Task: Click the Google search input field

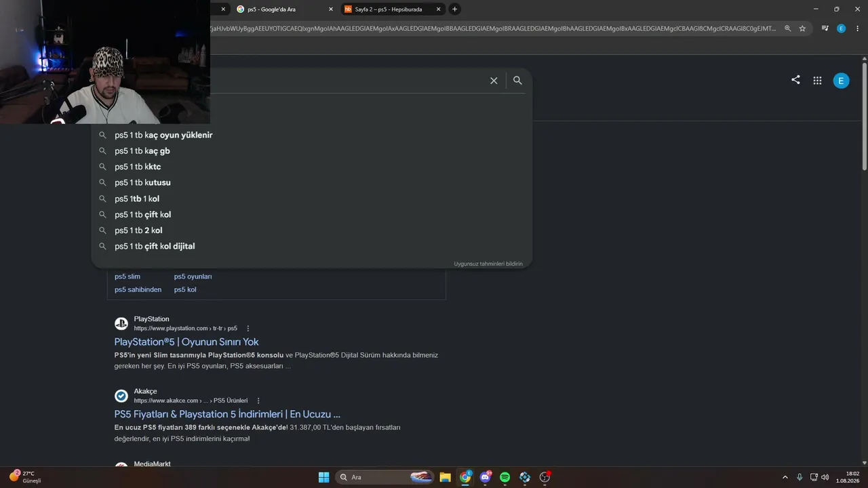Action: [x=346, y=81]
